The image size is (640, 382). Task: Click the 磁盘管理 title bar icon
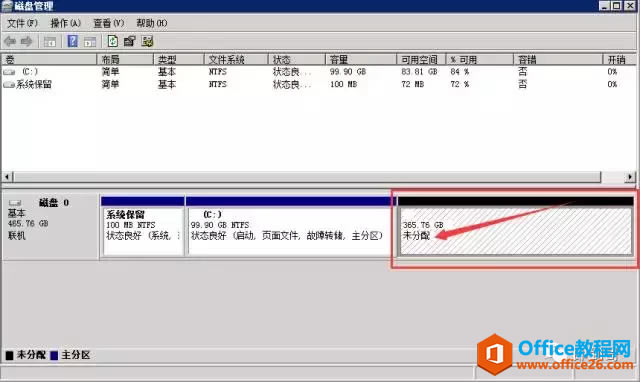[x=7, y=6]
